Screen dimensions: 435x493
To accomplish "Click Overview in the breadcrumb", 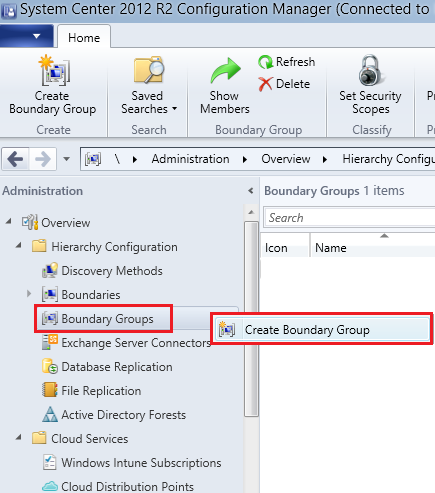I will point(286,159).
